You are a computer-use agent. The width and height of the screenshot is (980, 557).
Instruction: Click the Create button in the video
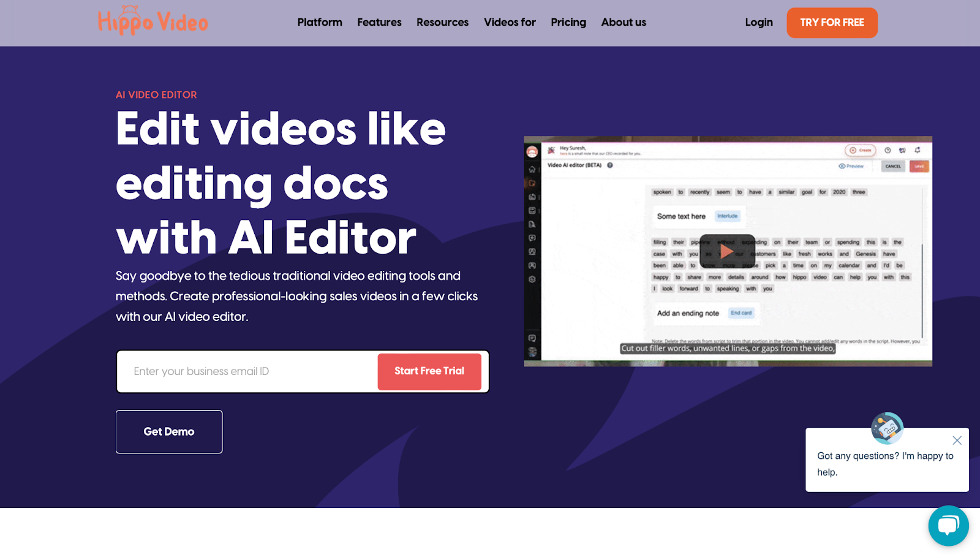point(861,150)
